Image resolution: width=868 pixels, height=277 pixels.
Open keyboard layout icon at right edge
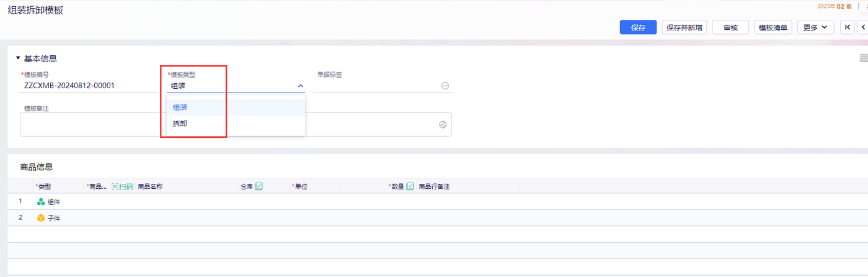tap(864, 58)
